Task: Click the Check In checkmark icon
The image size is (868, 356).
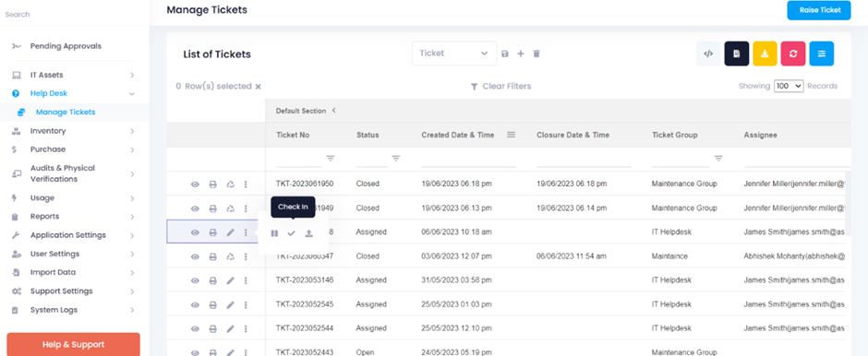Action: pos(292,233)
